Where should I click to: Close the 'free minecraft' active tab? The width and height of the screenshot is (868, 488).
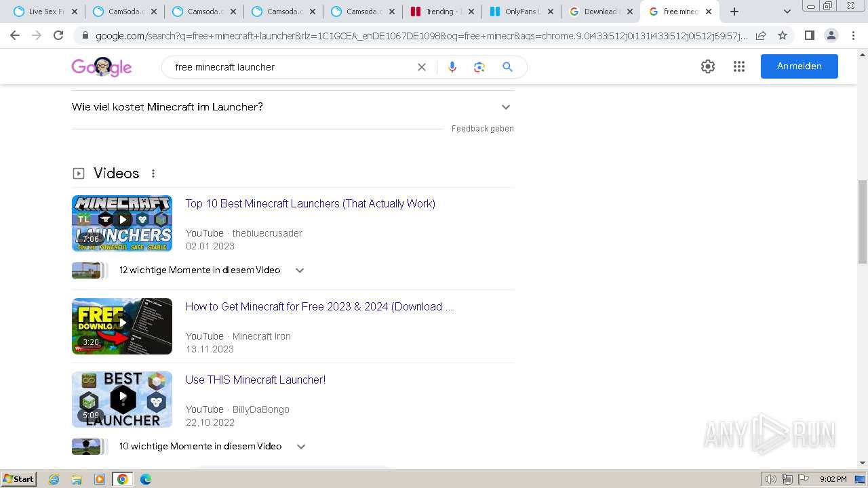coord(709,12)
